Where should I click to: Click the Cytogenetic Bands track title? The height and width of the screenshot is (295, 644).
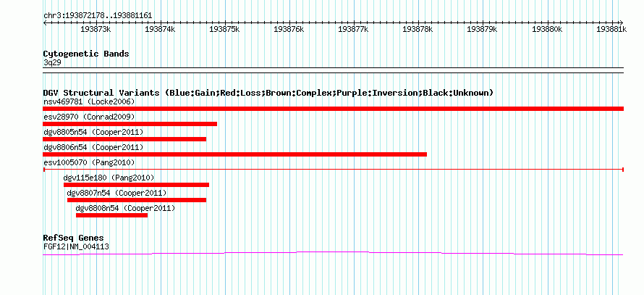pos(86,54)
